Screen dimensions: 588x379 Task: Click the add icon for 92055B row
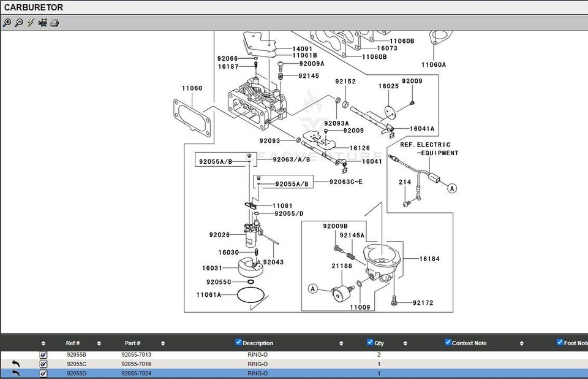tap(43, 355)
